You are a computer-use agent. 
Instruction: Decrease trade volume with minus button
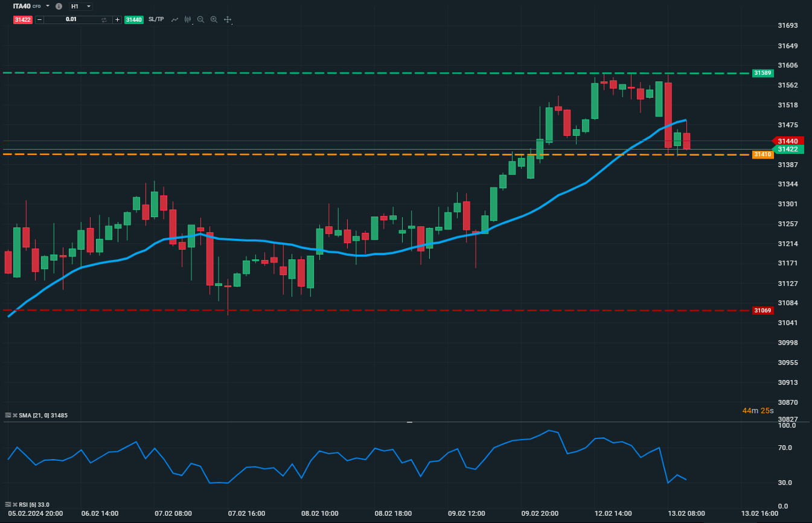pos(39,19)
